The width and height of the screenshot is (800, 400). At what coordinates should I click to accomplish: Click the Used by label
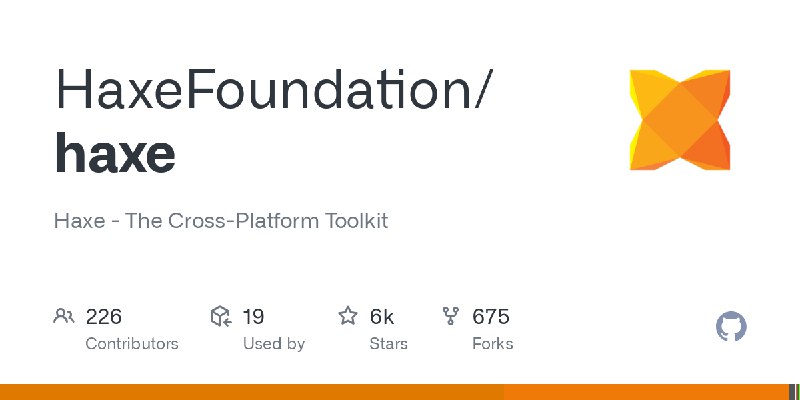(273, 344)
